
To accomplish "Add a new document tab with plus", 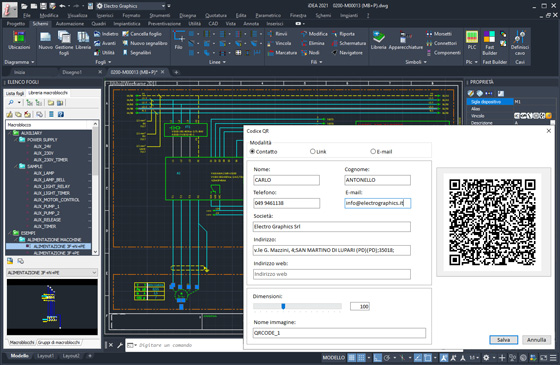I will pos(176,72).
